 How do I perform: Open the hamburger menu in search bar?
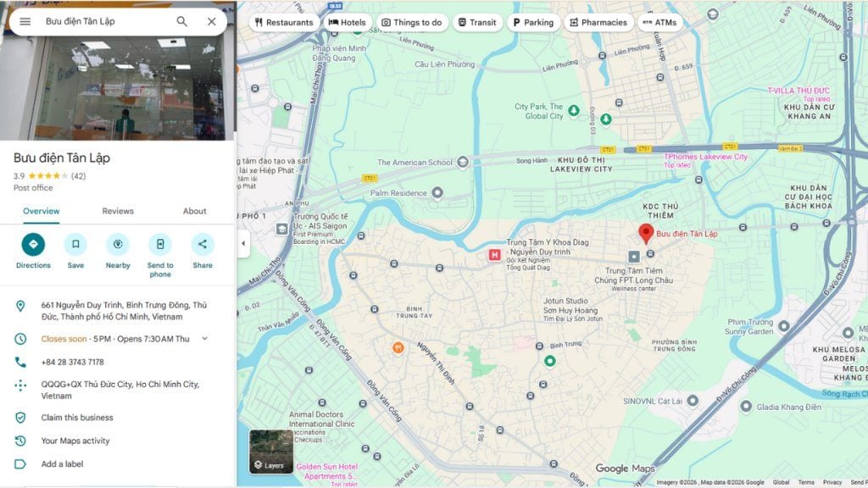(x=25, y=21)
